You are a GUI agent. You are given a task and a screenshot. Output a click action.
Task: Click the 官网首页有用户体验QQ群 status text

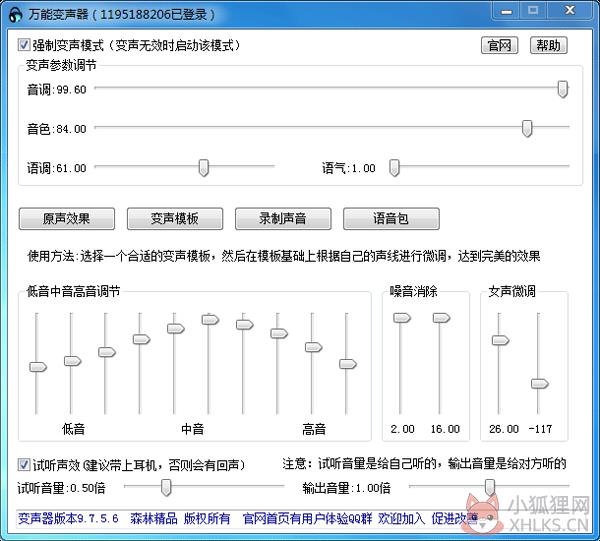[307, 519]
